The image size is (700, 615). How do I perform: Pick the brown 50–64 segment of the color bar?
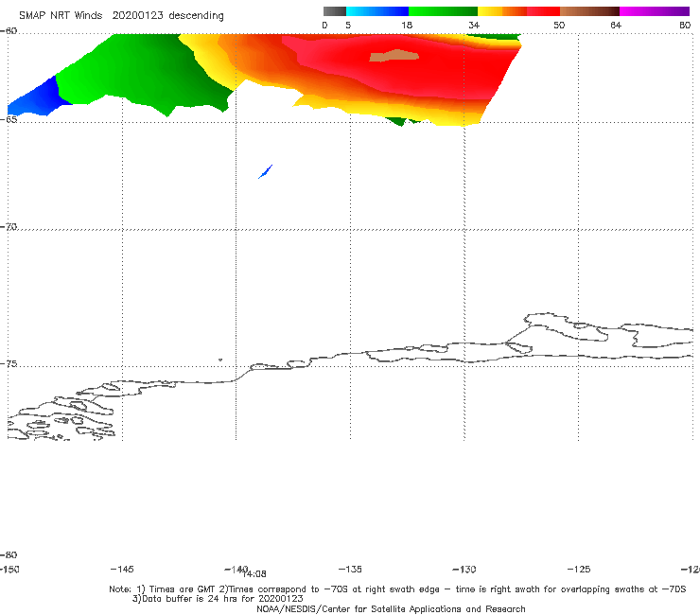click(x=589, y=11)
